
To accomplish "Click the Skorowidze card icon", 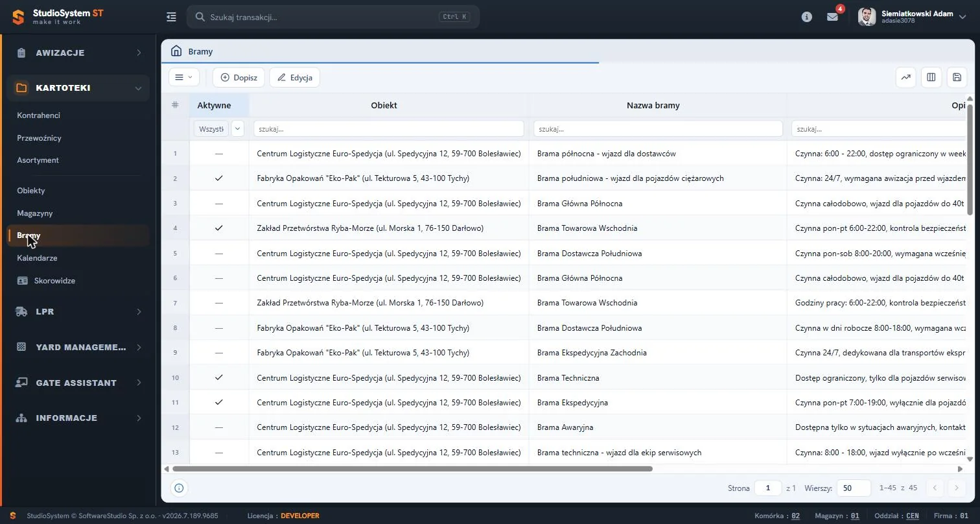I will coord(23,281).
